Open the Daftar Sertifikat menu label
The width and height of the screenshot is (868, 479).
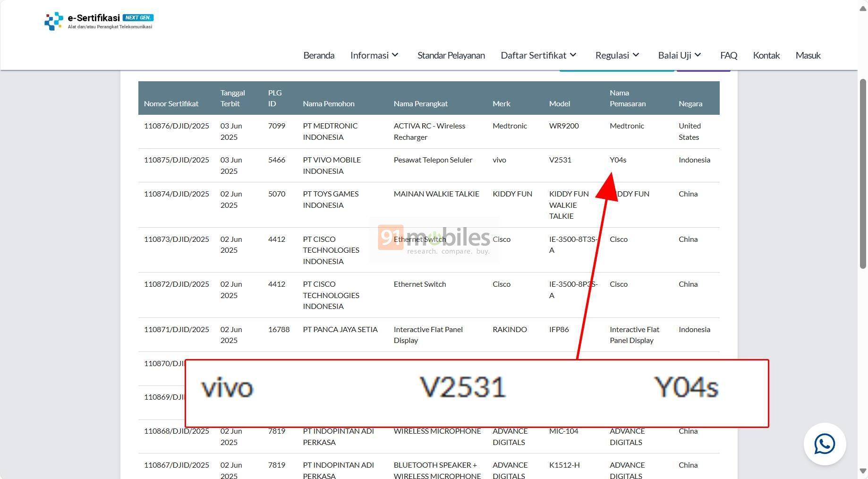tap(533, 55)
